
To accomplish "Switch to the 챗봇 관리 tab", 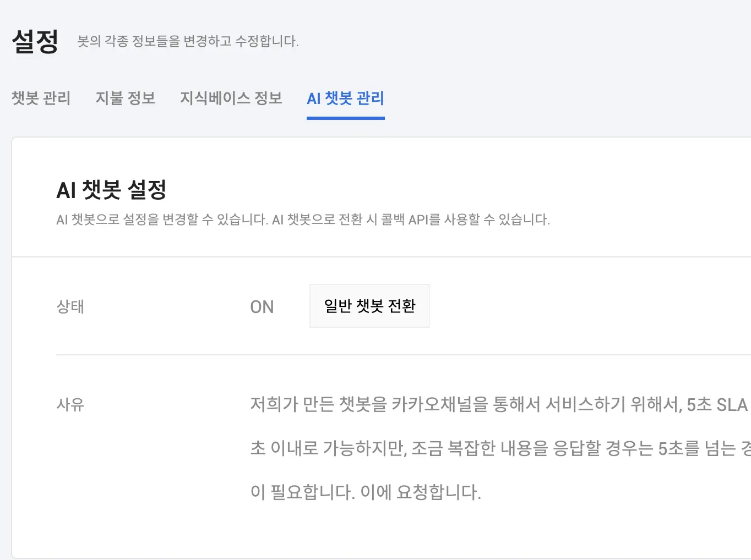I will tap(41, 98).
